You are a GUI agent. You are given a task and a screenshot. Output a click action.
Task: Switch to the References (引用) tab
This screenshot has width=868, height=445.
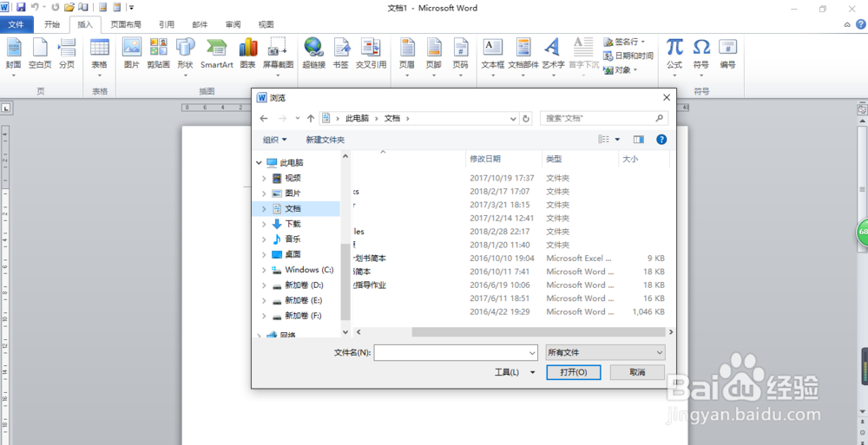point(167,24)
